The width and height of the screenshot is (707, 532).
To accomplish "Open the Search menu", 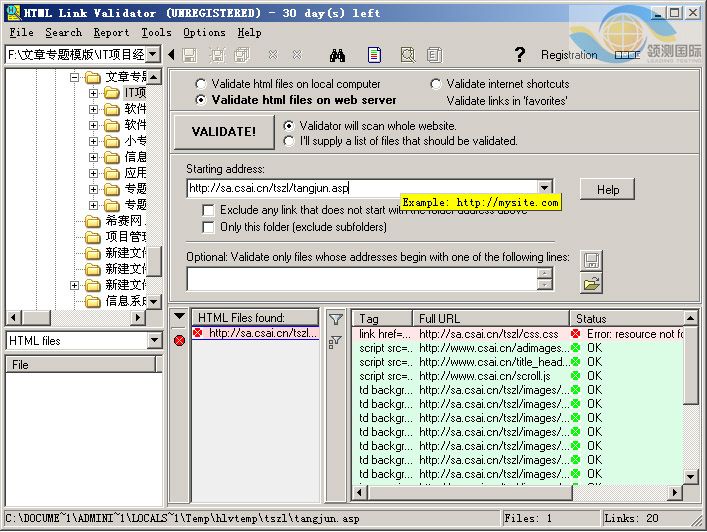I will pyautogui.click(x=64, y=32).
